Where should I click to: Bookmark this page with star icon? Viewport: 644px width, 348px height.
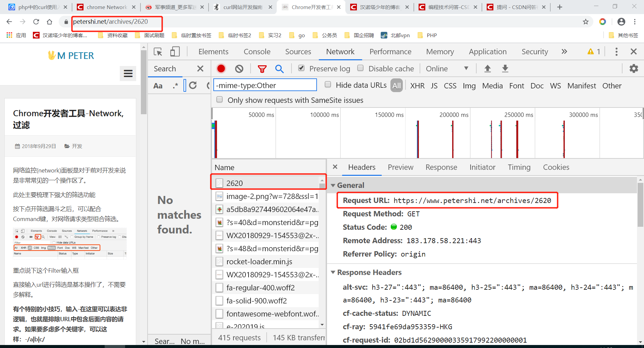586,22
